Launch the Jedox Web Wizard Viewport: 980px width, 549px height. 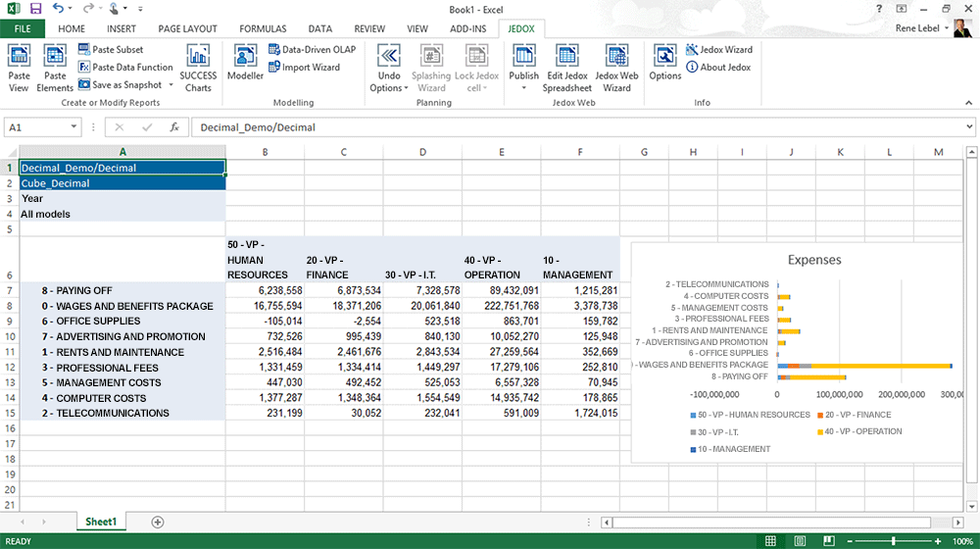[x=616, y=69]
